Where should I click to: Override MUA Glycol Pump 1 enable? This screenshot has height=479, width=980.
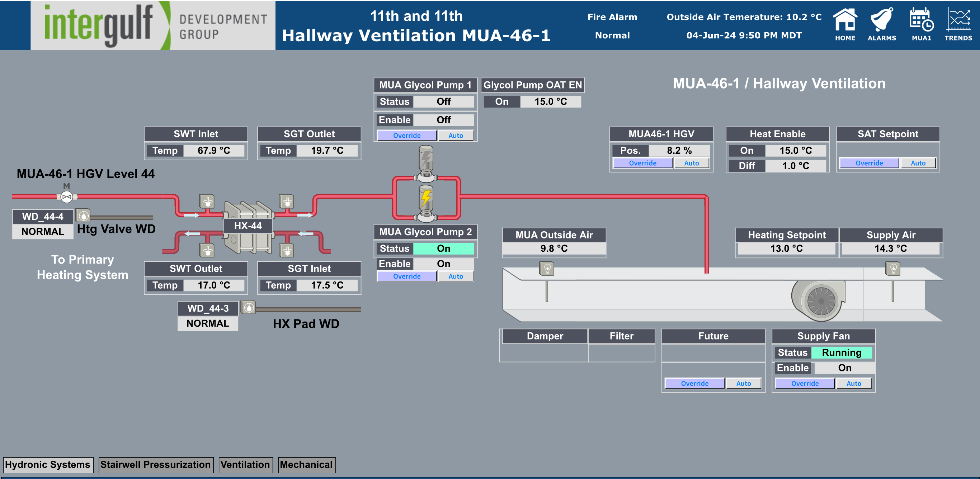407,135
